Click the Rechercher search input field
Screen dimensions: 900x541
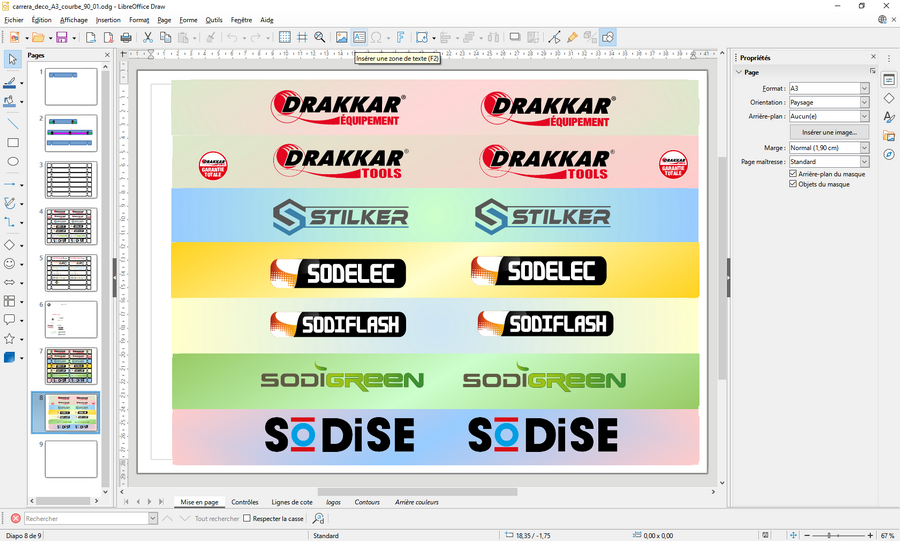(86, 519)
